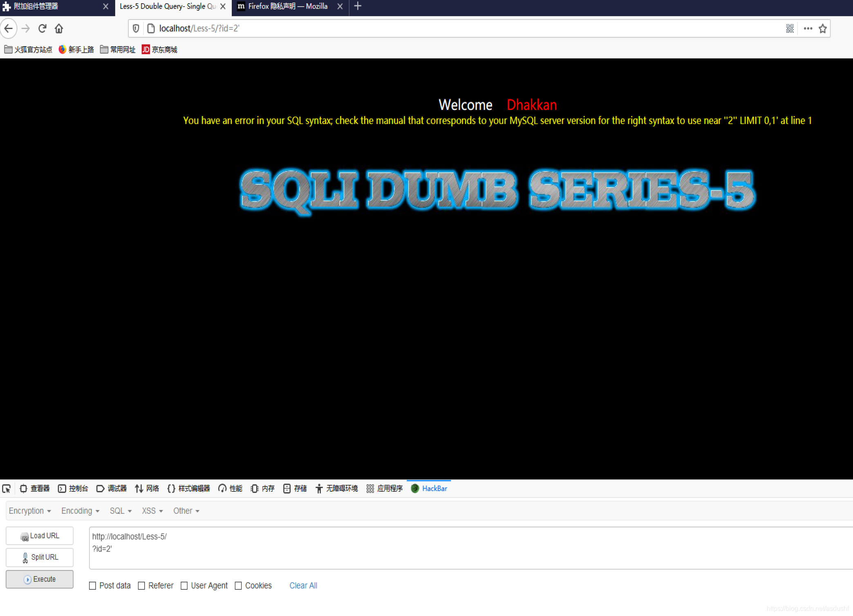The image size is (853, 616).
Task: Go to the home page icon
Action: click(59, 28)
